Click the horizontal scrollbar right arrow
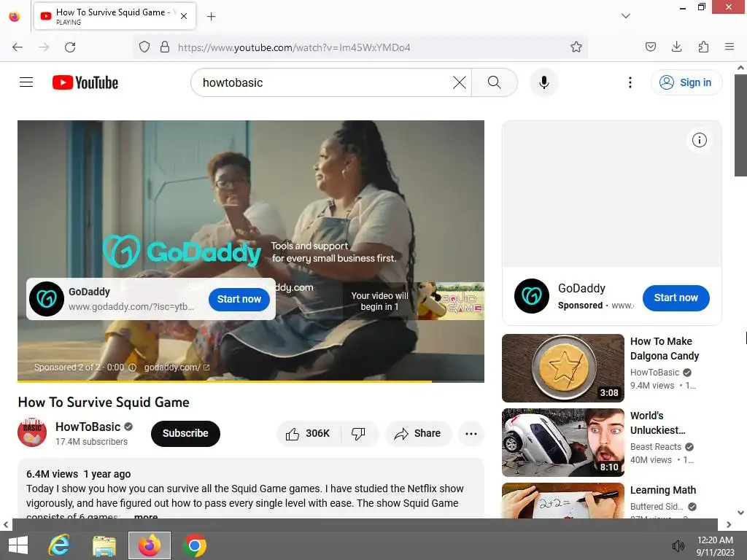Image resolution: width=747 pixels, height=560 pixels. tap(729, 524)
